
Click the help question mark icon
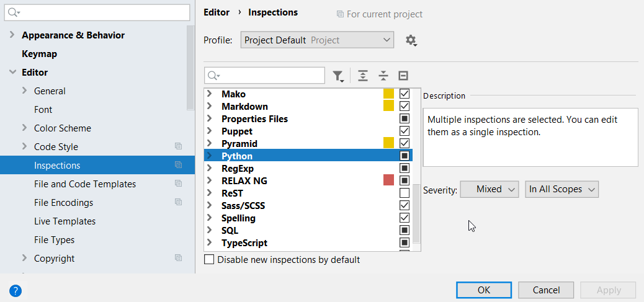click(16, 290)
